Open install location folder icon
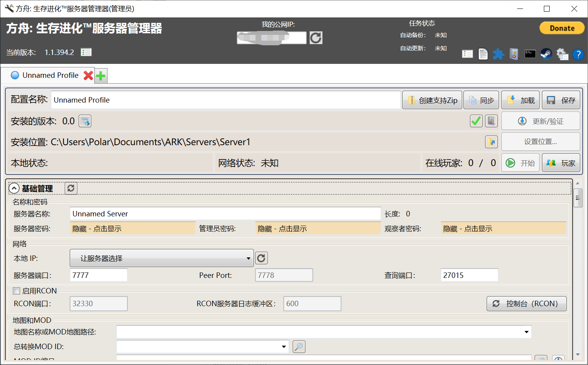 click(491, 142)
